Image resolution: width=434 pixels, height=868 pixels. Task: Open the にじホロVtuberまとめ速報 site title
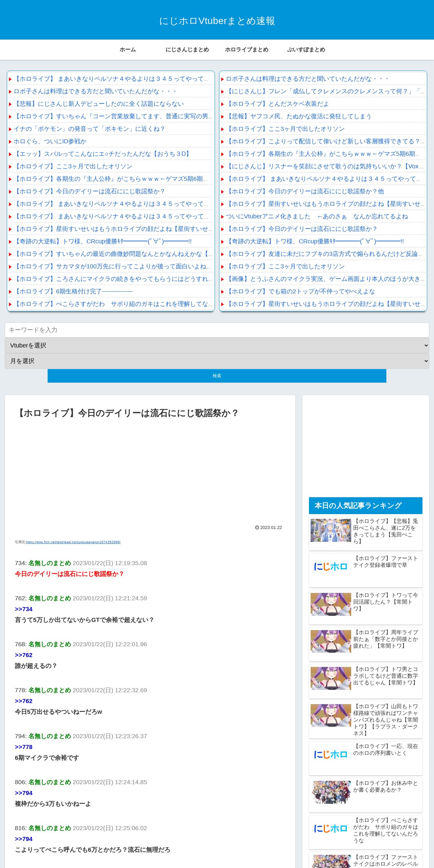(217, 21)
